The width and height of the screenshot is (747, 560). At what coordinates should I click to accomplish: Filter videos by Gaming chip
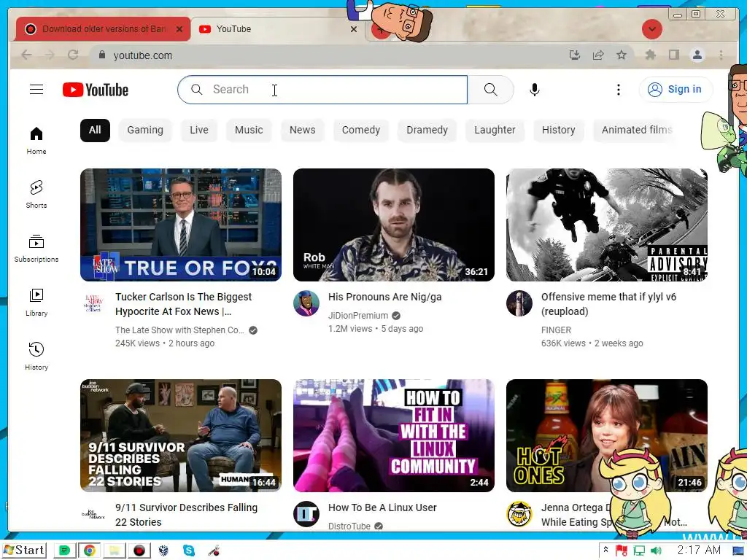click(x=145, y=130)
